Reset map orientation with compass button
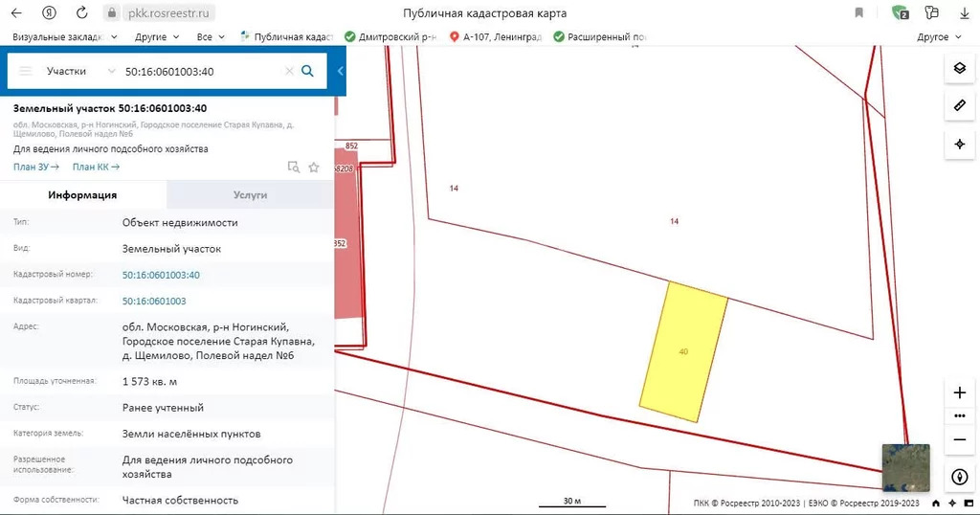 959,477
